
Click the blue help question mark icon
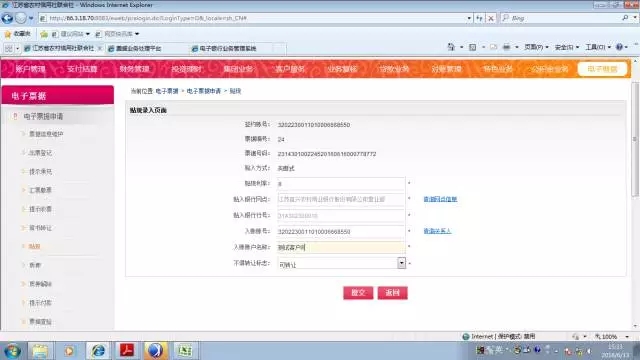[x=619, y=47]
